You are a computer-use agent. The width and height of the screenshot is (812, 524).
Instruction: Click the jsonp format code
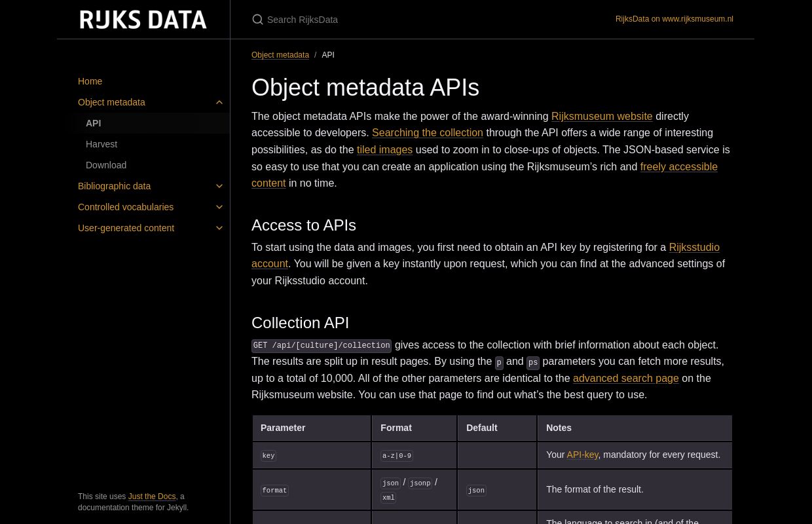(x=420, y=483)
